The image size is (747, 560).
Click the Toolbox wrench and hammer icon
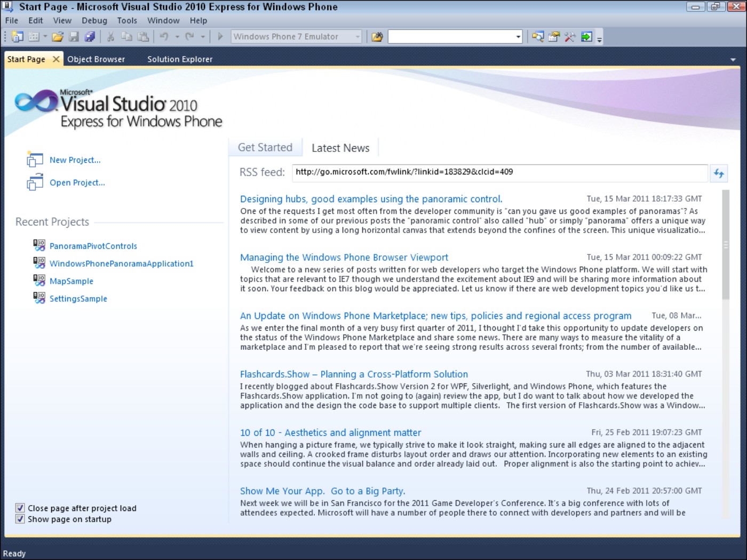tap(570, 37)
